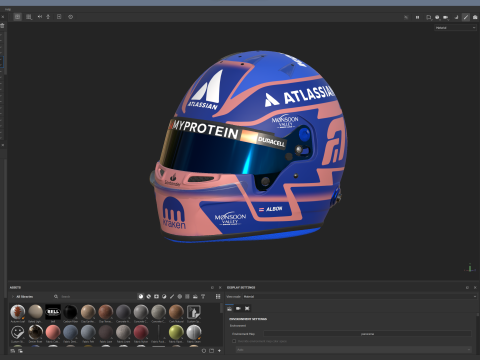Click the circular clock-like icon in top-left toolbar

(x=70, y=17)
